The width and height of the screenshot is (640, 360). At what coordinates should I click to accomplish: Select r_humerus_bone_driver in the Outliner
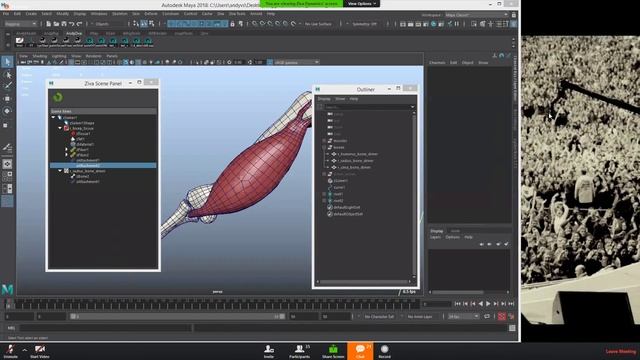click(358, 154)
